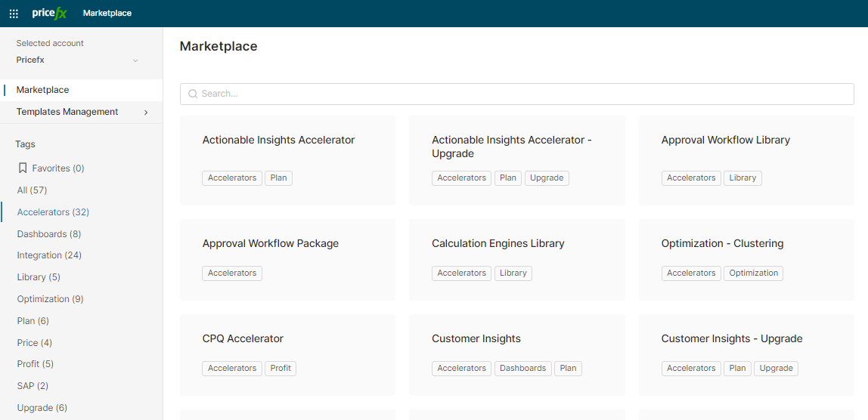Click Accelerators tag on Actionable Insights Accelerator

[x=232, y=178]
